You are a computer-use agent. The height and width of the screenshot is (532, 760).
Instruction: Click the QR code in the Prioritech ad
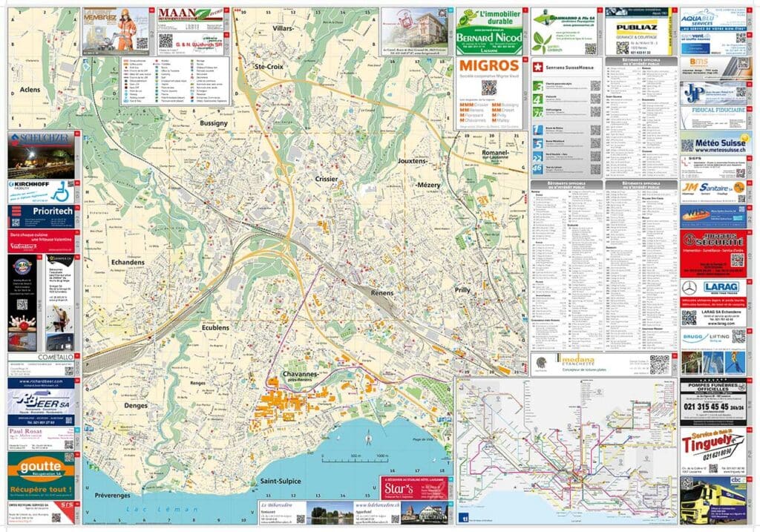[16, 223]
